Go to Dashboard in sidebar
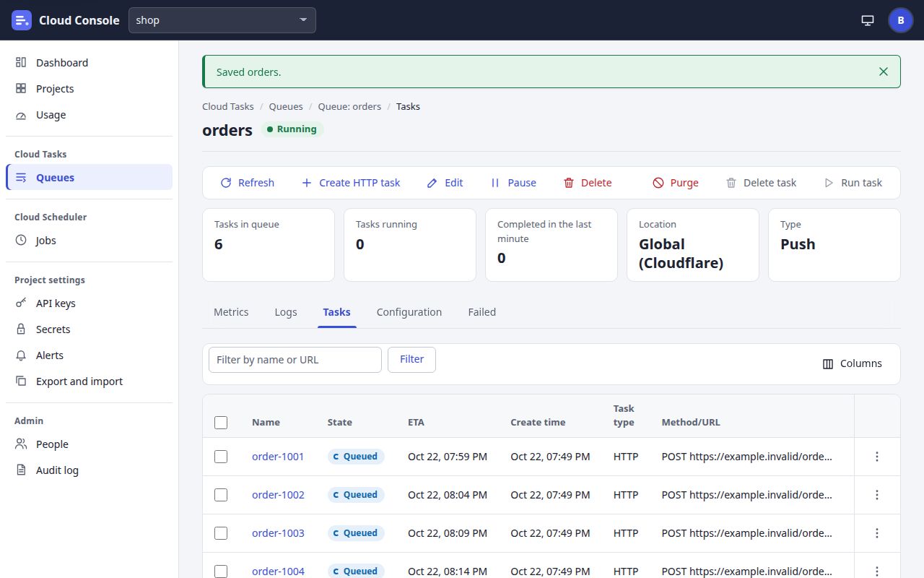The height and width of the screenshot is (578, 924). coord(89,63)
